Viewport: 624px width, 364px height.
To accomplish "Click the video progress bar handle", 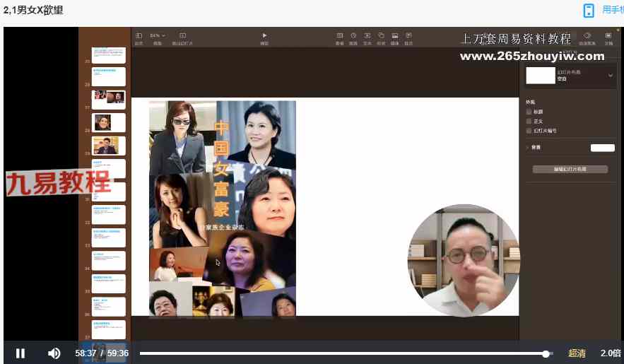I will click(546, 353).
